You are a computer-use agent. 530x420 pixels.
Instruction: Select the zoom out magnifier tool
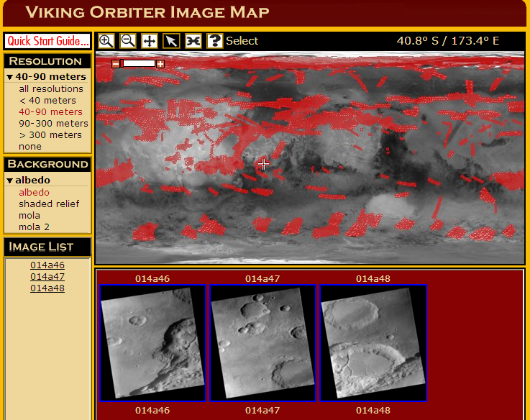[127, 41]
